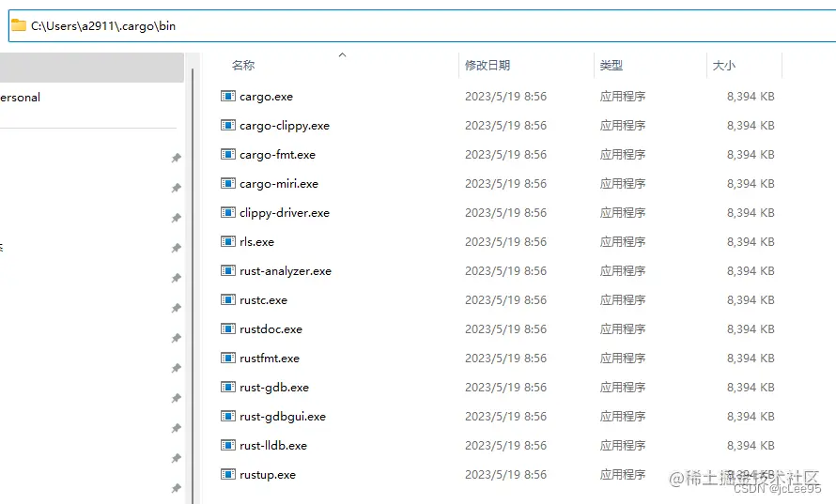Select the file name rustdoc.exe
This screenshot has width=836, height=504.
(271, 329)
